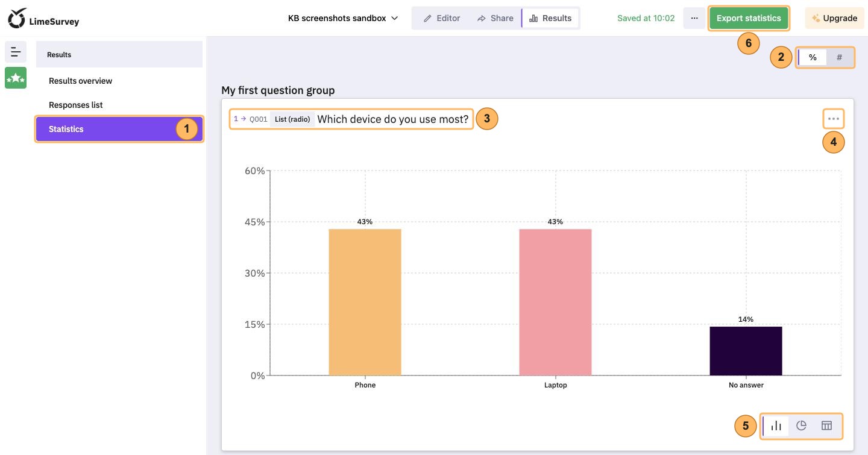Open Results overview in sidebar

pyautogui.click(x=119, y=81)
